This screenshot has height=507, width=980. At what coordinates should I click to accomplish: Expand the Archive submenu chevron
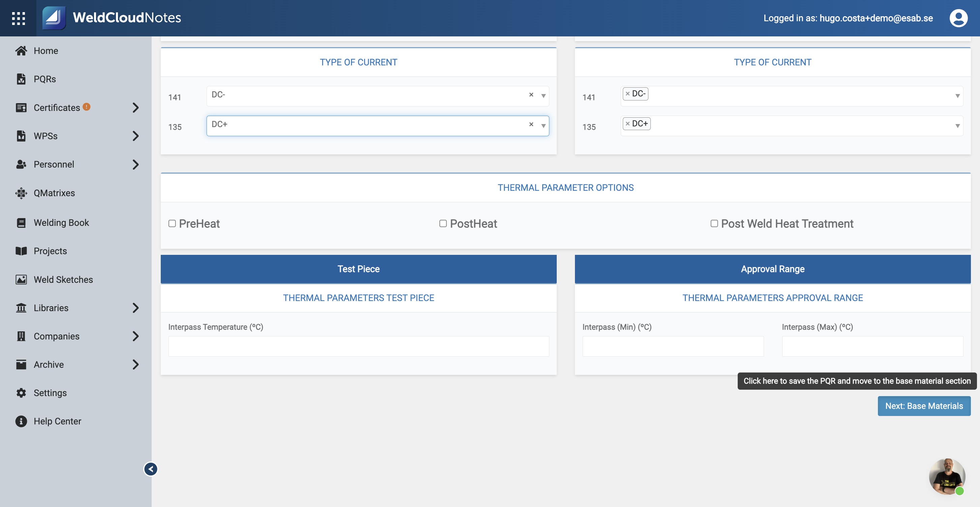point(135,364)
